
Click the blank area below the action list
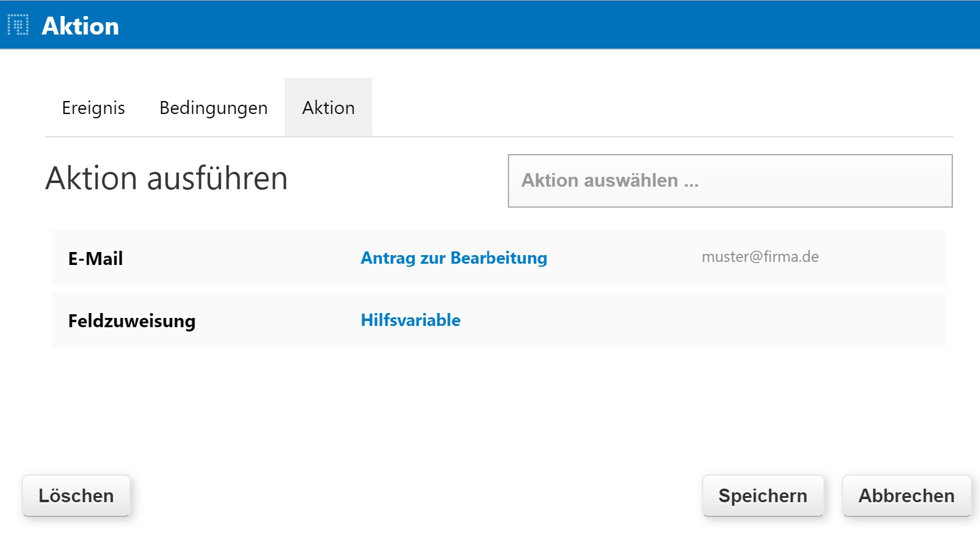[x=493, y=407]
